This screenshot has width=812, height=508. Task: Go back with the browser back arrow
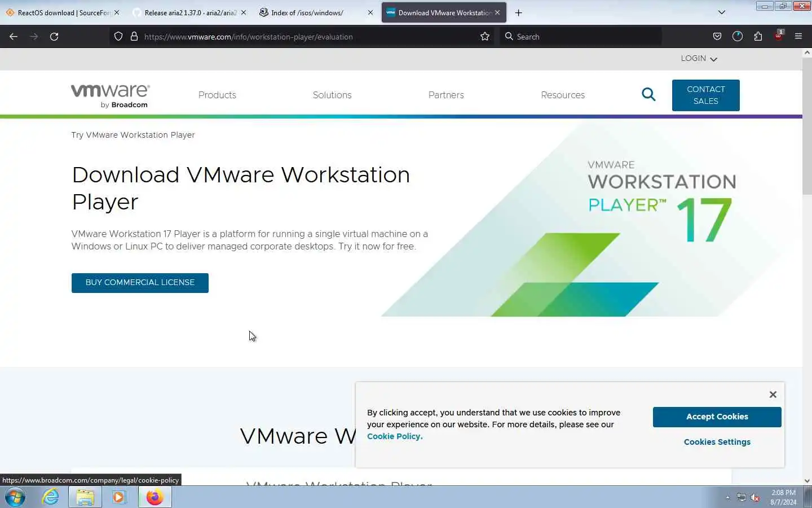(x=14, y=37)
